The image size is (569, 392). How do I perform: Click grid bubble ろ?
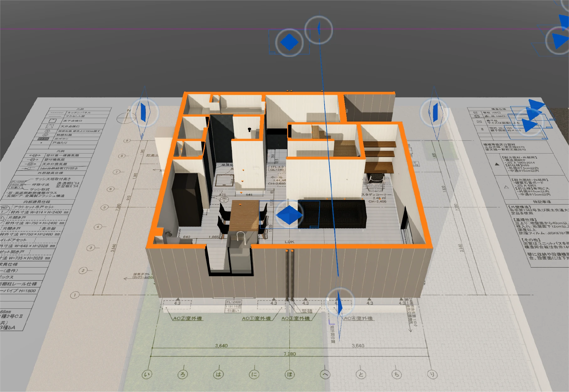pos(183,374)
